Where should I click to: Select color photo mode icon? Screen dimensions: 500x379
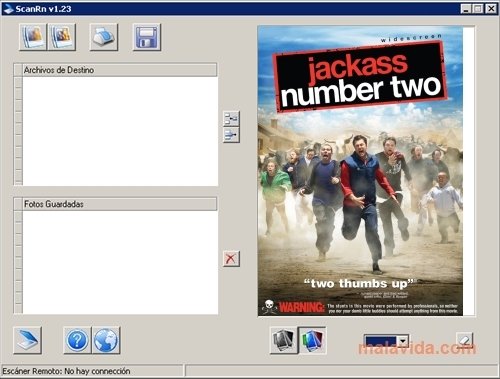[x=312, y=340]
